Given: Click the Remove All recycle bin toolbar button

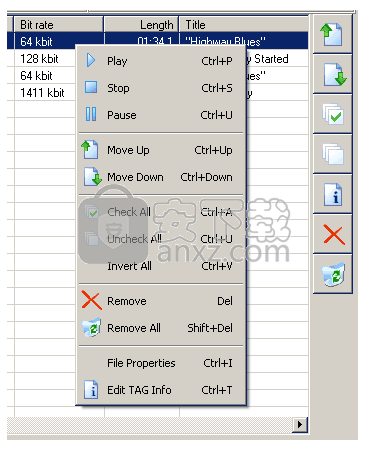Looking at the screenshot, I should coord(332,274).
